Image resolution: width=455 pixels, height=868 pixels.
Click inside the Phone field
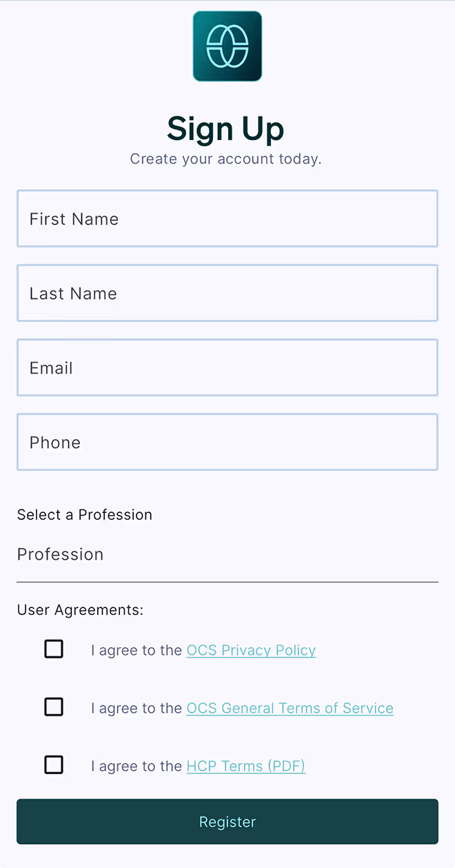click(228, 442)
